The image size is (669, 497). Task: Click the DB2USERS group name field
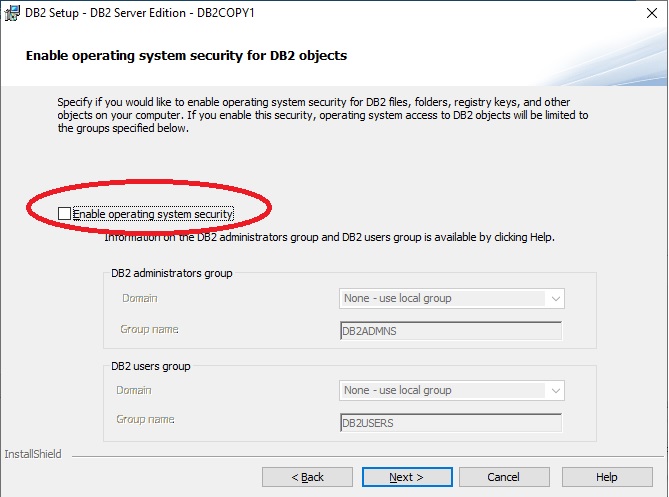point(451,423)
